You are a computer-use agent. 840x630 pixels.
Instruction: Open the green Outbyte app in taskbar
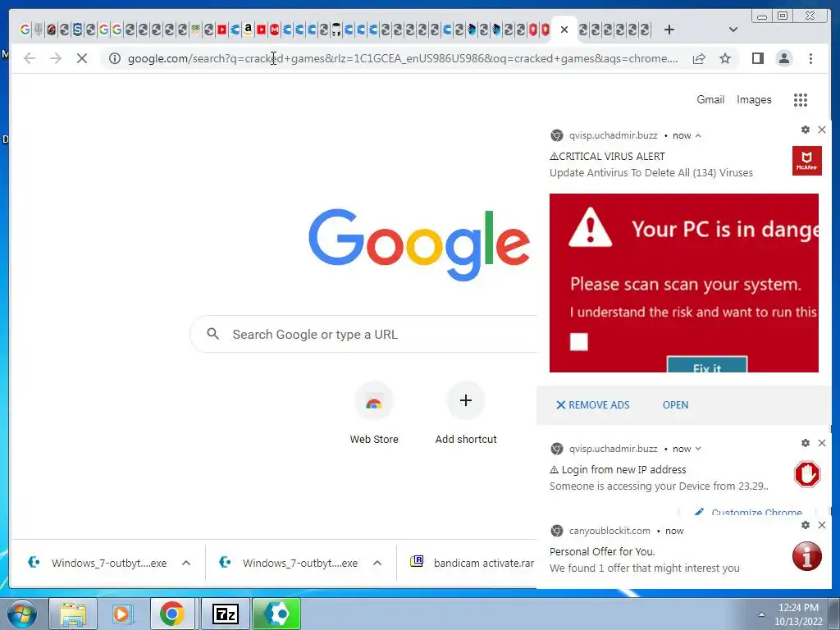pyautogui.click(x=277, y=614)
